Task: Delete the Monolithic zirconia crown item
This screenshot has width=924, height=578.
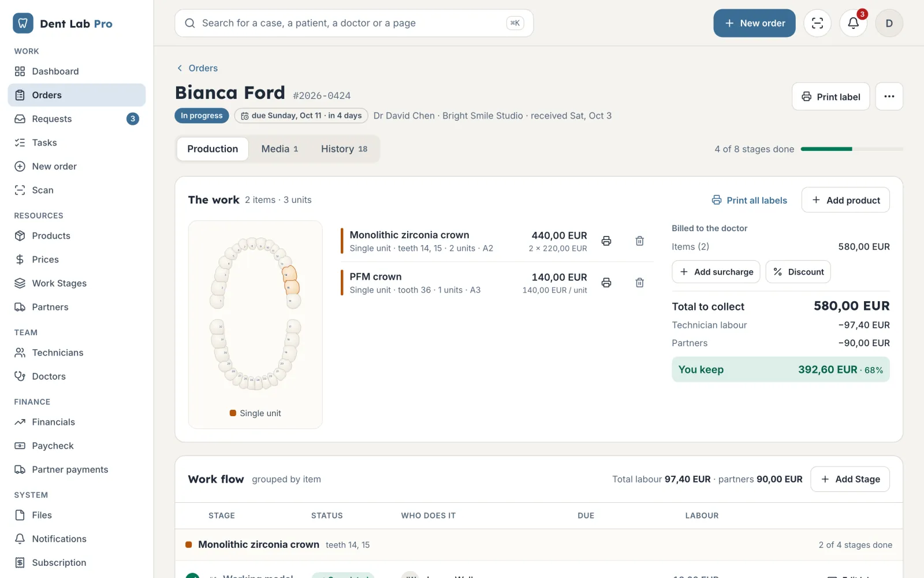Action: coord(640,241)
